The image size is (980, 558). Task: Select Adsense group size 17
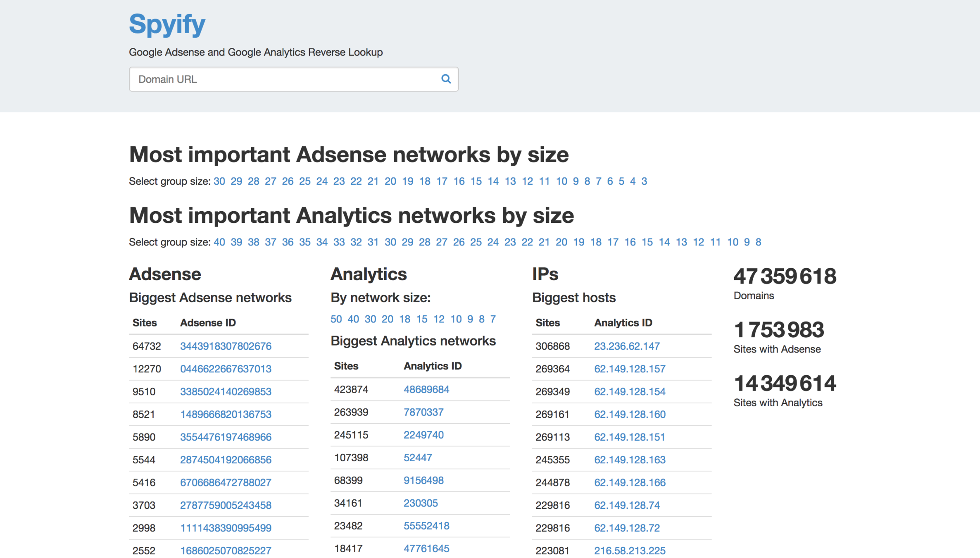[x=442, y=181]
